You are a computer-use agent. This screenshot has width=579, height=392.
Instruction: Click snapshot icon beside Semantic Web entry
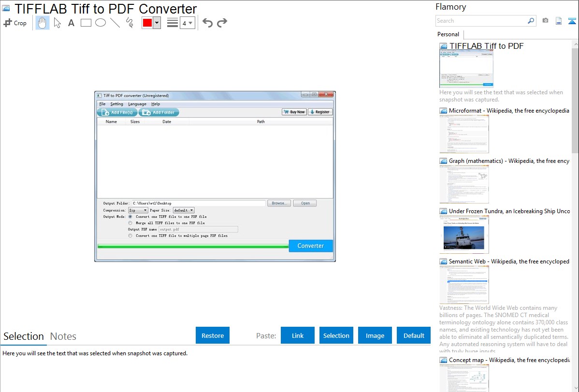(443, 261)
